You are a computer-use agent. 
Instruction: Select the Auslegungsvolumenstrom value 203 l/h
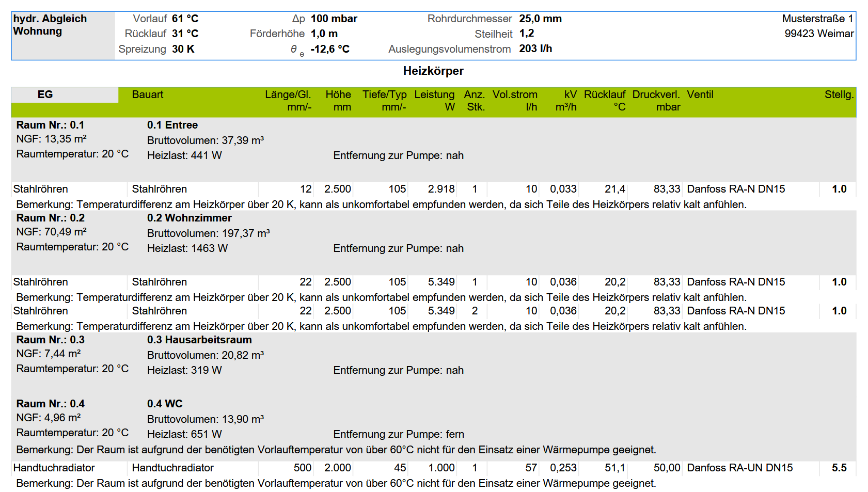[535, 49]
